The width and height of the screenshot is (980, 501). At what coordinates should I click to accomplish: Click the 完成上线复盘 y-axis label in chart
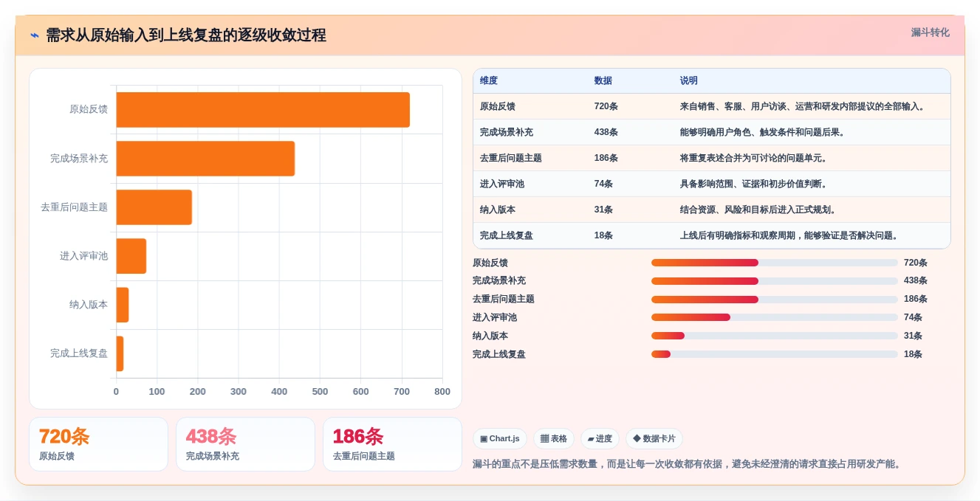pos(79,353)
